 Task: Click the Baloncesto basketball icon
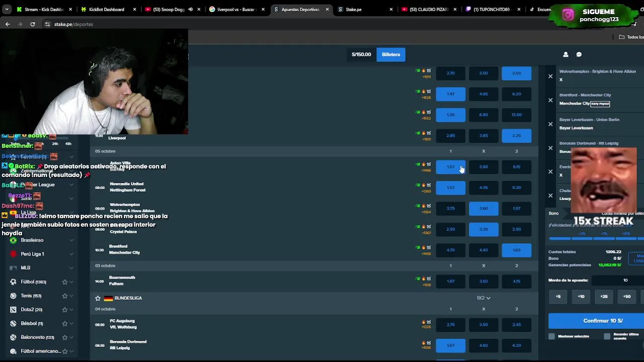click(13, 337)
